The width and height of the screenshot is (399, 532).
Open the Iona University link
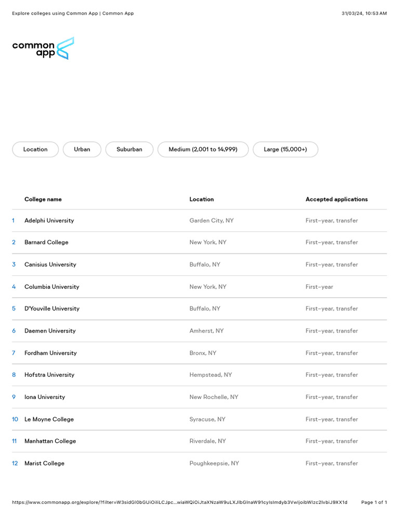(x=45, y=397)
